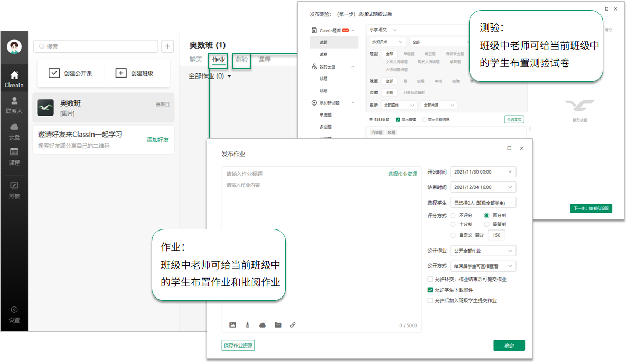Select the 十分制 grading option
Image resolution: width=628 pixels, height=364 pixels.
point(453,224)
